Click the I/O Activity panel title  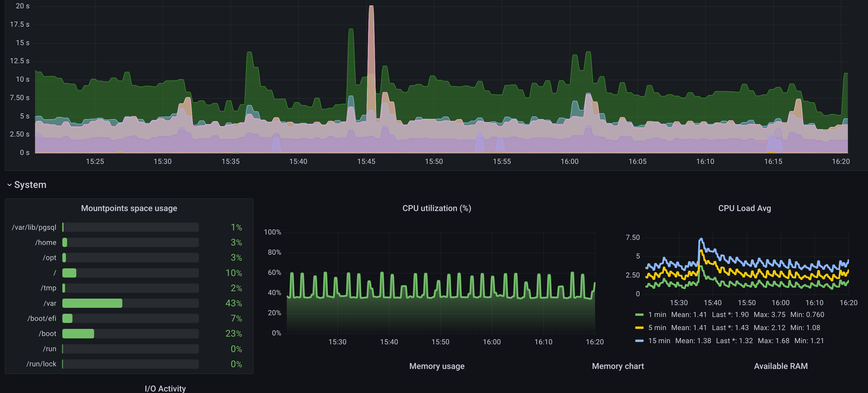pos(165,388)
